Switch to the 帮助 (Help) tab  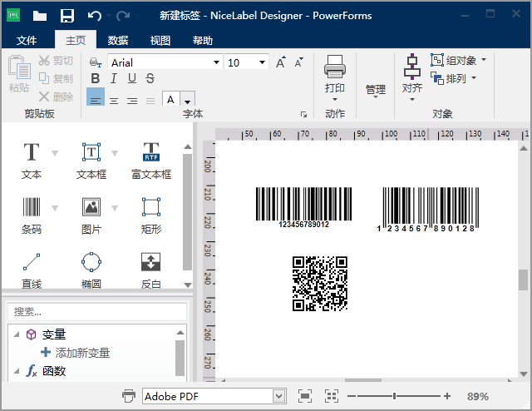(x=203, y=41)
